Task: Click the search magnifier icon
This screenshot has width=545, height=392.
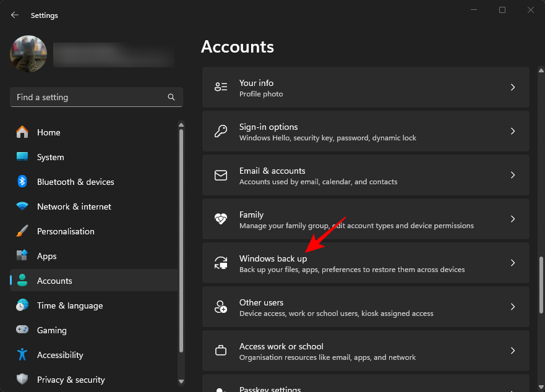Action: (x=171, y=97)
